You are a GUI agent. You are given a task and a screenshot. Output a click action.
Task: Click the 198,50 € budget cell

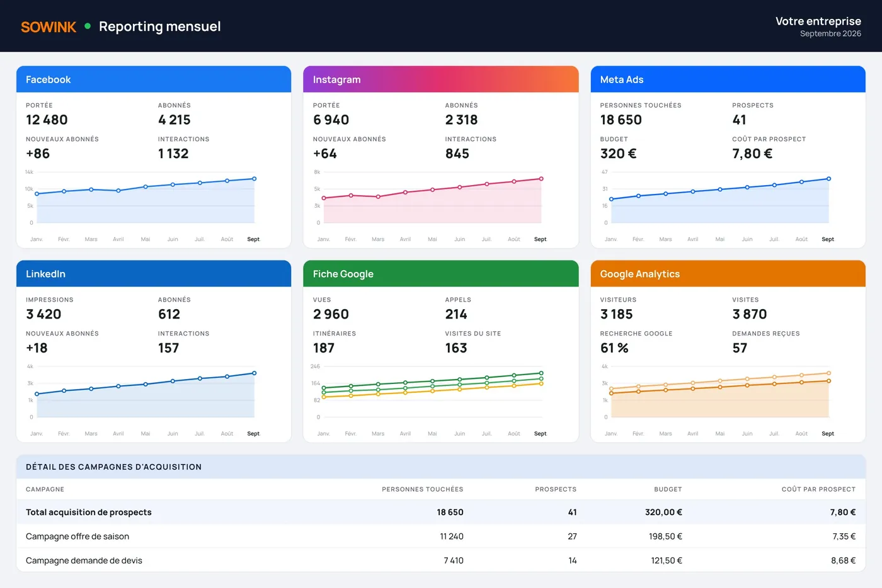tap(665, 536)
